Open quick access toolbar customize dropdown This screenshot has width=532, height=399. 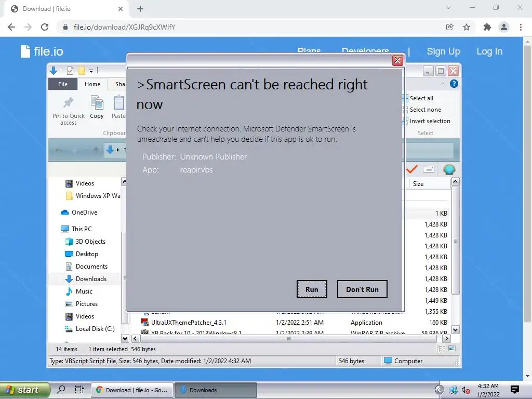91,71
